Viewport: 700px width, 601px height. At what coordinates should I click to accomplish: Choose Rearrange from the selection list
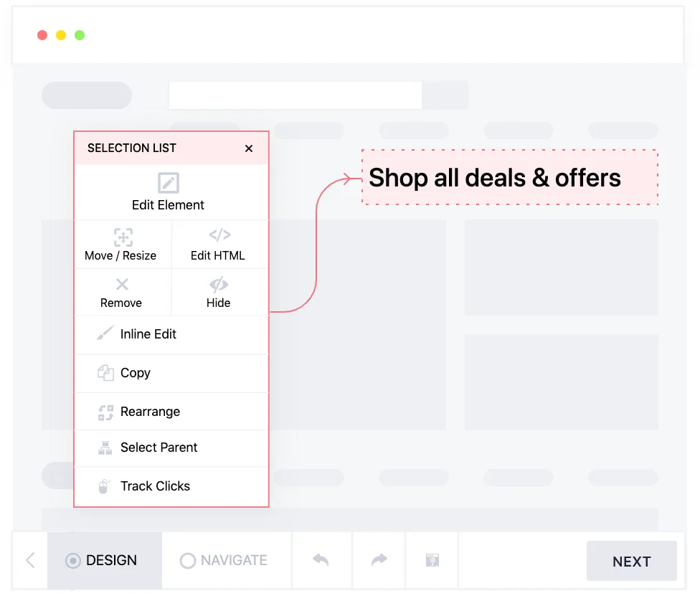click(171, 412)
